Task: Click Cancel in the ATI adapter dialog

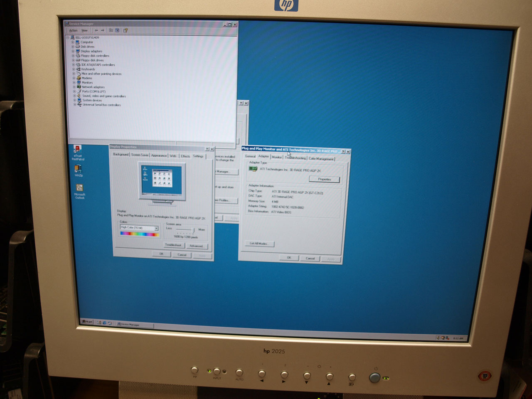Action: [310, 259]
